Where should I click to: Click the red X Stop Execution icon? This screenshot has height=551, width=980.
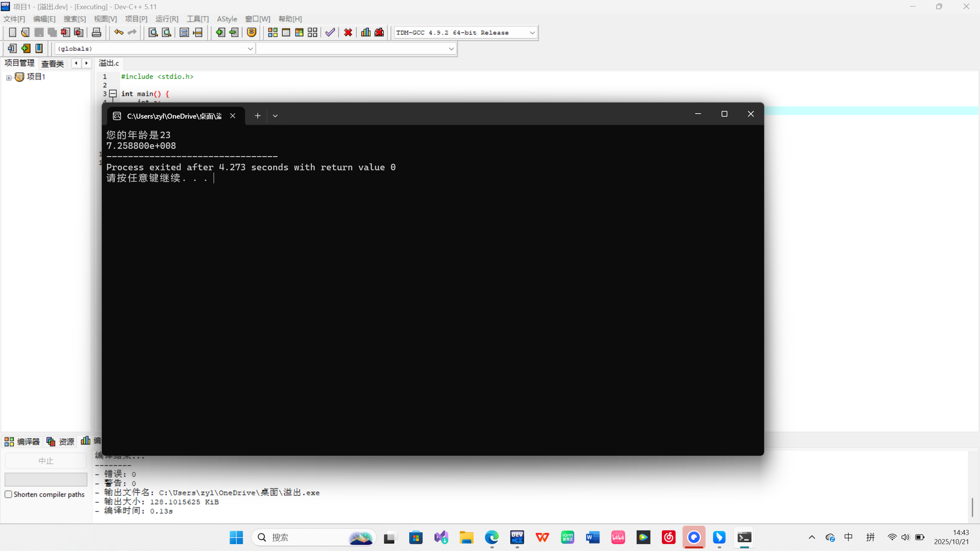[348, 33]
